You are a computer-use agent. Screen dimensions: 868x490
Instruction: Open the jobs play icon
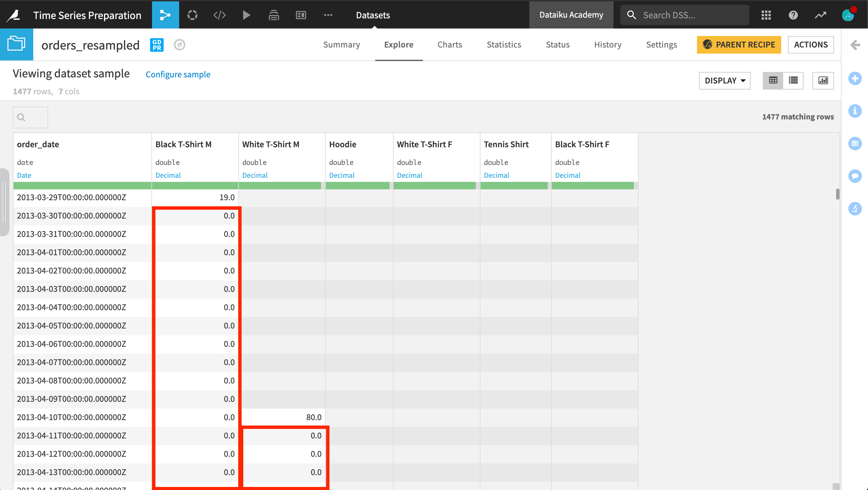coord(246,15)
